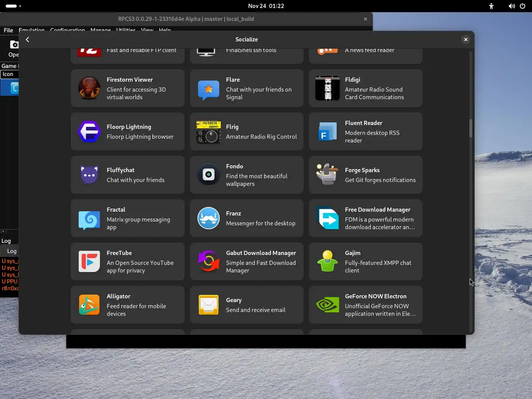
Task: Open Forge Sparks notifications card
Action: click(366, 175)
